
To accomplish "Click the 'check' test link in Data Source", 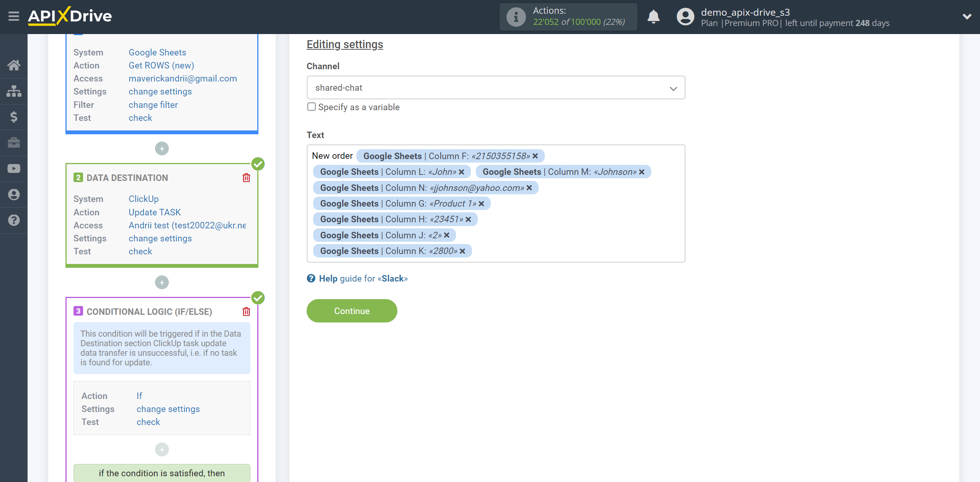I will 140,117.
